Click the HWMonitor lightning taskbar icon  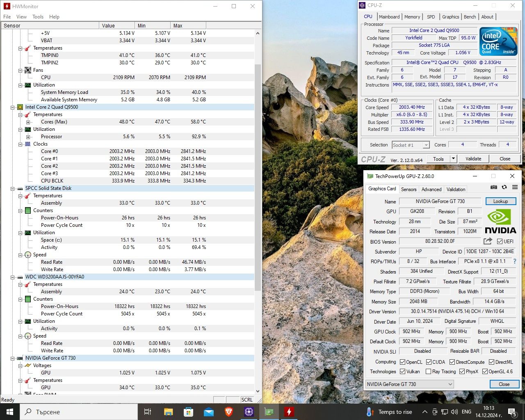(x=289, y=412)
